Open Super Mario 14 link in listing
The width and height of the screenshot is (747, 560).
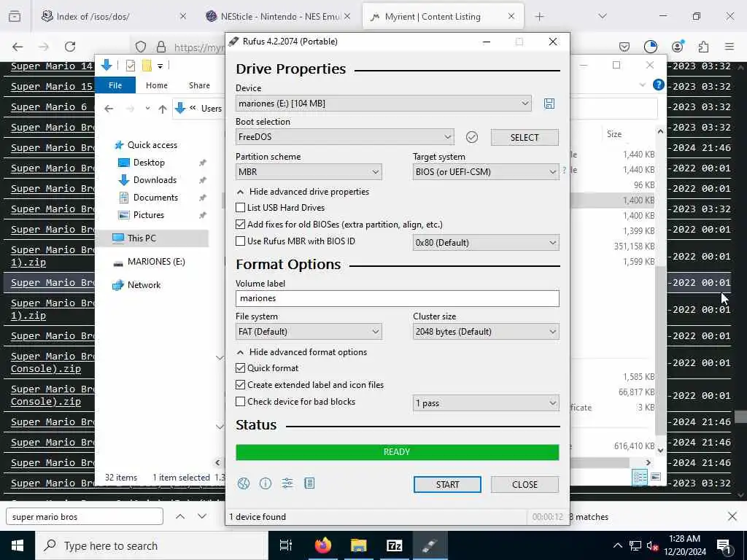coord(52,66)
